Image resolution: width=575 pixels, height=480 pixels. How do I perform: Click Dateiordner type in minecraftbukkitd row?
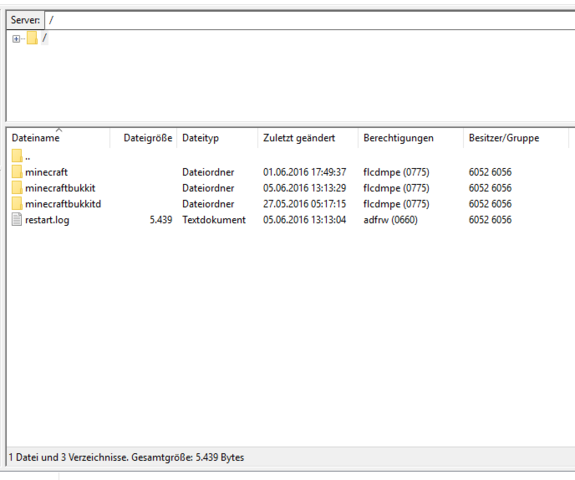208,204
